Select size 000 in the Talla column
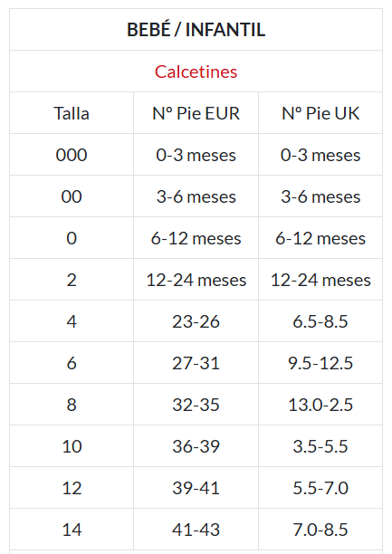The width and height of the screenshot is (392, 554). pos(72,155)
